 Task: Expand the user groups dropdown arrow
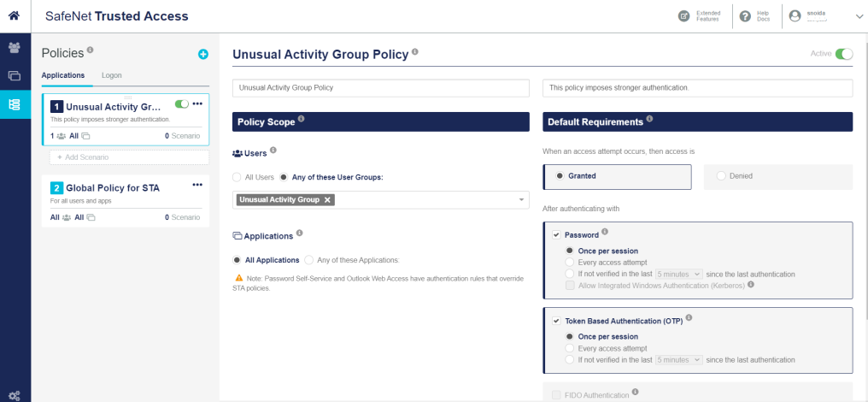click(x=521, y=200)
